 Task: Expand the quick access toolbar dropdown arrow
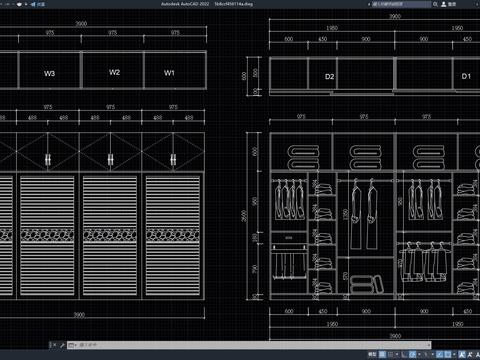[26, 4]
